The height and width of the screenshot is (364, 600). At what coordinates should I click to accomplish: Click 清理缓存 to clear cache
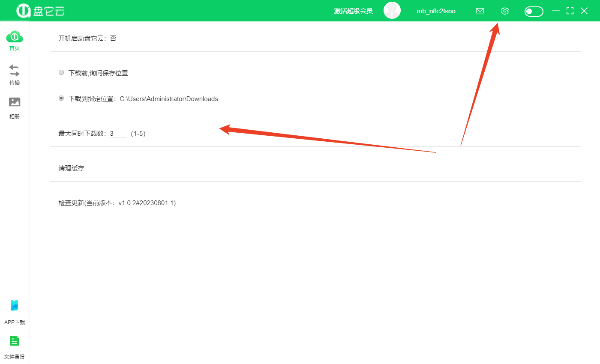click(72, 168)
